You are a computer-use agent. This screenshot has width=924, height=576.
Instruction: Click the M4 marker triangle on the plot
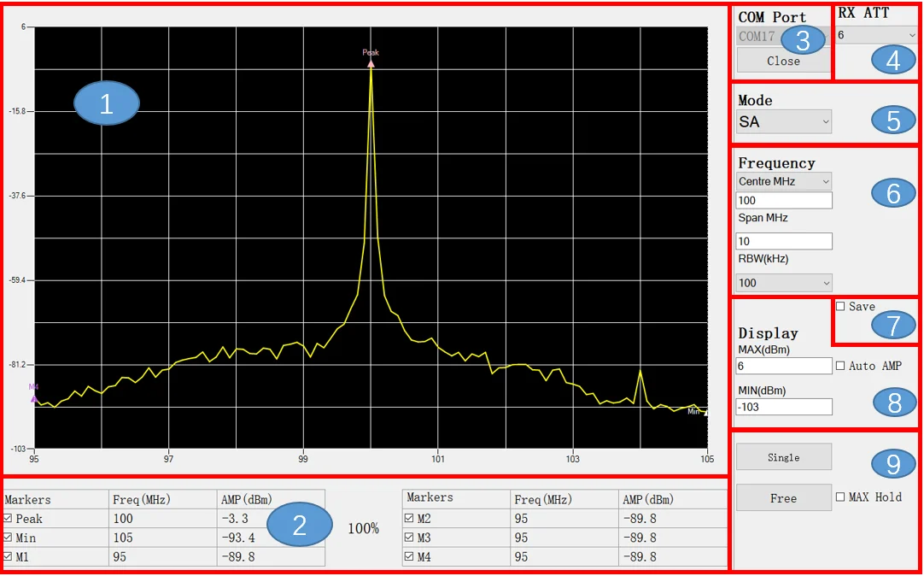[x=35, y=399]
